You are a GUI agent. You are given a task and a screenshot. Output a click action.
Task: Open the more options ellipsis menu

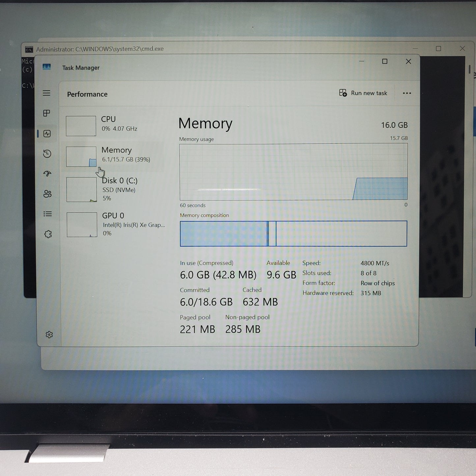(x=407, y=93)
